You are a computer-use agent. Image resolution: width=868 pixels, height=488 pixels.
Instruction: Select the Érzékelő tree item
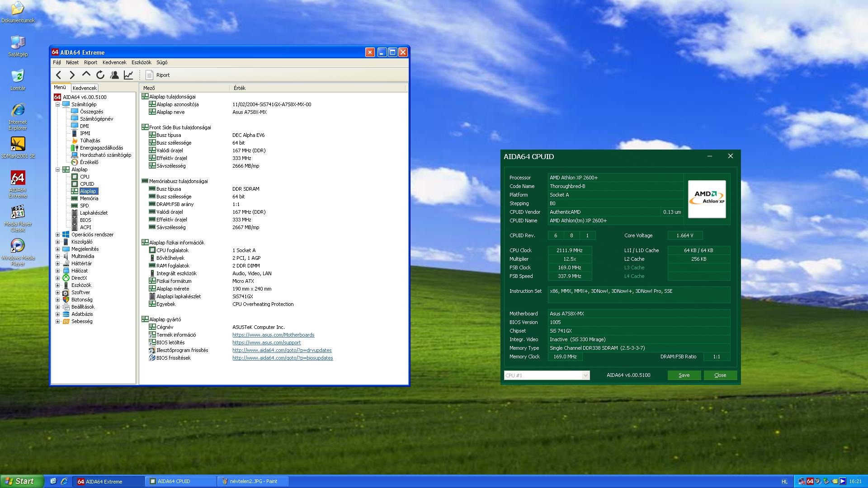[89, 162]
